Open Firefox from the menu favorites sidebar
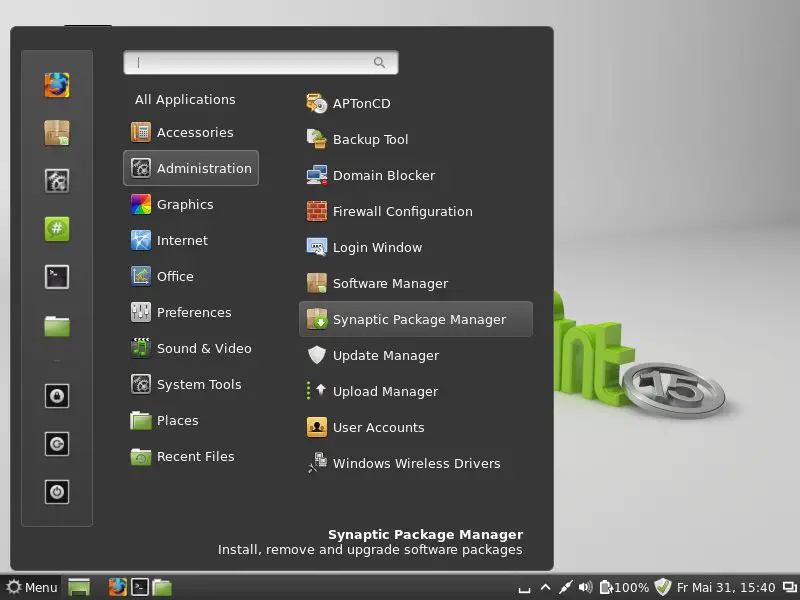Viewport: 800px width, 600px height. click(x=57, y=85)
